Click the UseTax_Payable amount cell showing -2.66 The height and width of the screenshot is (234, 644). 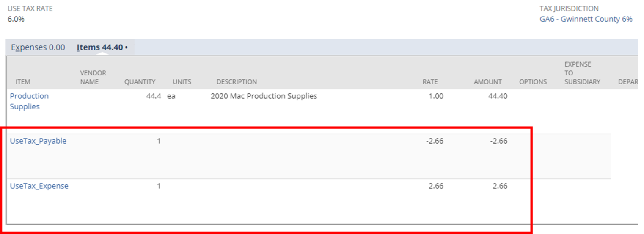[498, 141]
